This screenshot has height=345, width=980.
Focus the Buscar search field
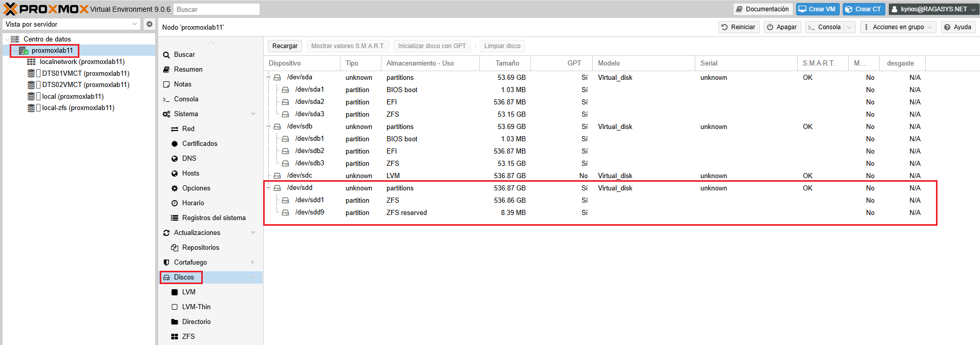coord(217,9)
